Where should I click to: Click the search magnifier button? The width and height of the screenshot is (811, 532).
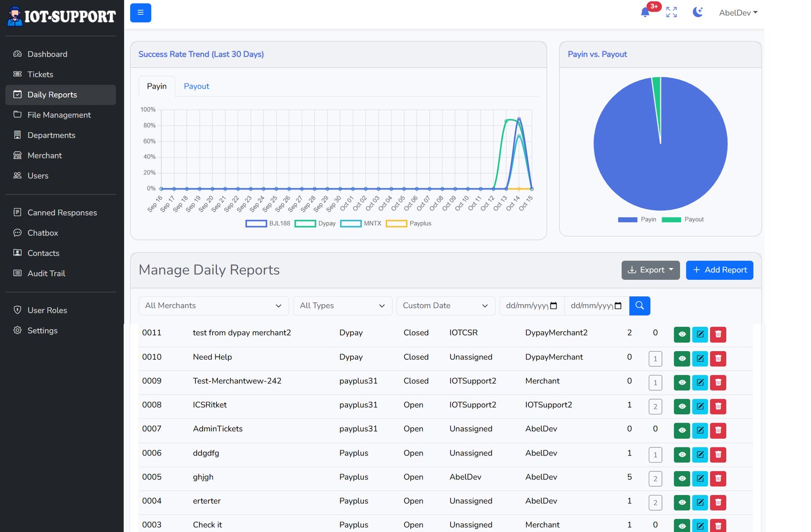pos(639,306)
